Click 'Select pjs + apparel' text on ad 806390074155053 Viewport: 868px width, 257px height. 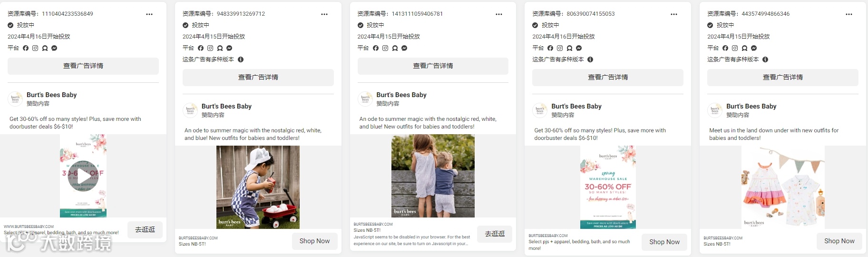click(x=579, y=245)
